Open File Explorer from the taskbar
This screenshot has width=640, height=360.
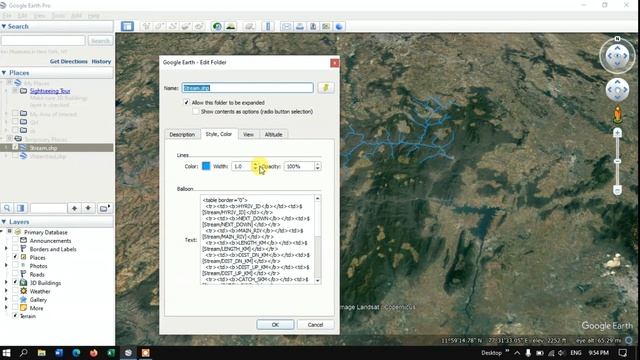coord(41,353)
